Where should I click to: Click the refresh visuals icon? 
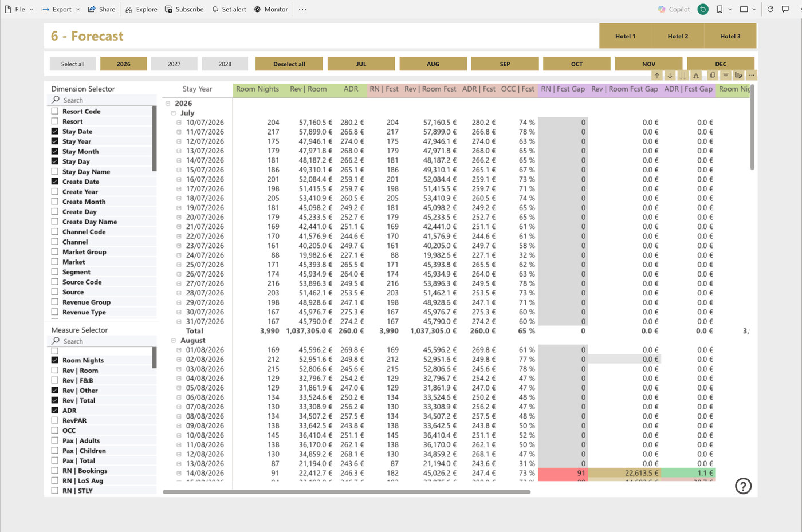[x=770, y=9]
